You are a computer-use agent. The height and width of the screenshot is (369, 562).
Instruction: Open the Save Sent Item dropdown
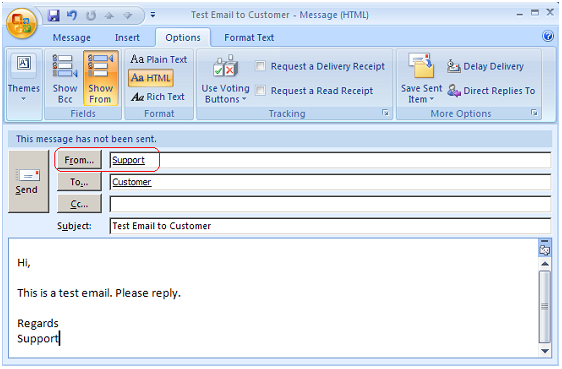(422, 78)
